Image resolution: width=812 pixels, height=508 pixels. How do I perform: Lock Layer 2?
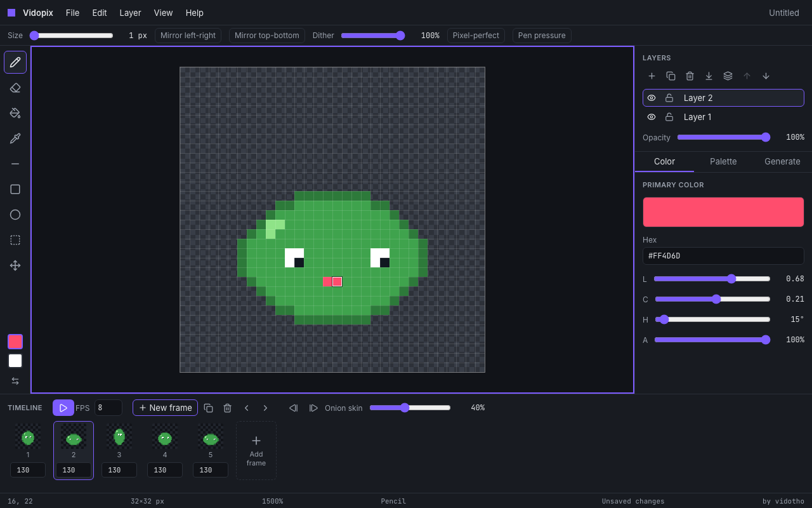[669, 98]
